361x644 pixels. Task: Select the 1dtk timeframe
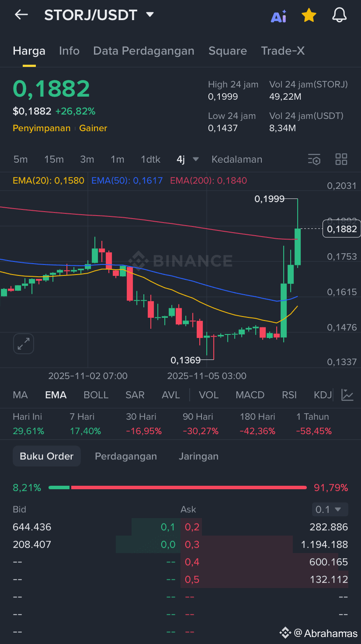pos(150,159)
